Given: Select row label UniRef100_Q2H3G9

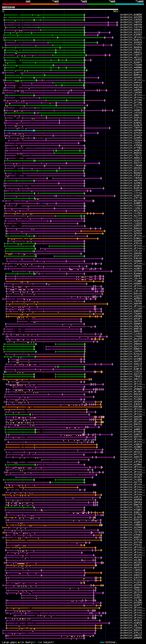Looking at the screenshot, I should click(131, 133).
